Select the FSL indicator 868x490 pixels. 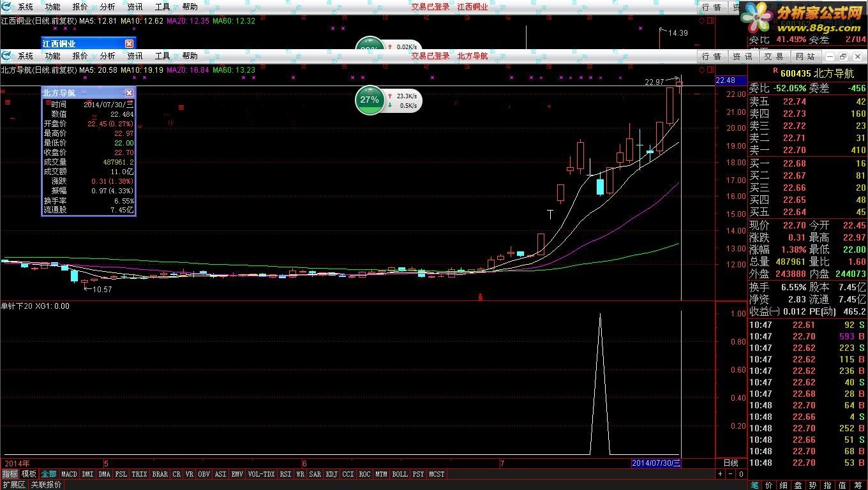tap(121, 474)
